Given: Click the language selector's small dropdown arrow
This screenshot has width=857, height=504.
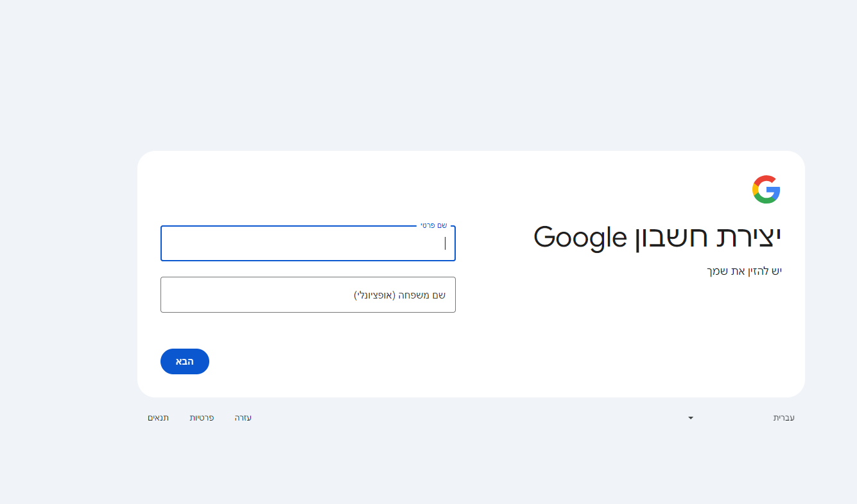Looking at the screenshot, I should pos(691,418).
